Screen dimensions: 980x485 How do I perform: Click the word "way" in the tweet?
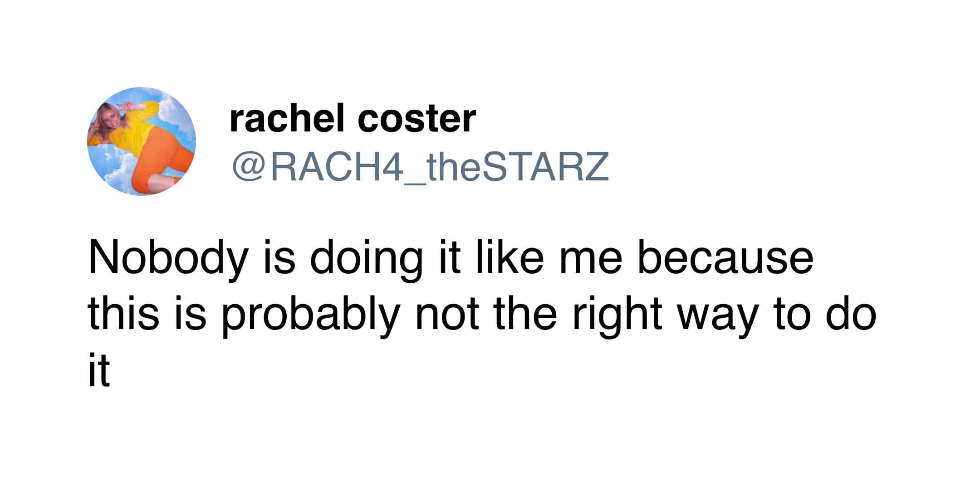click(x=717, y=316)
